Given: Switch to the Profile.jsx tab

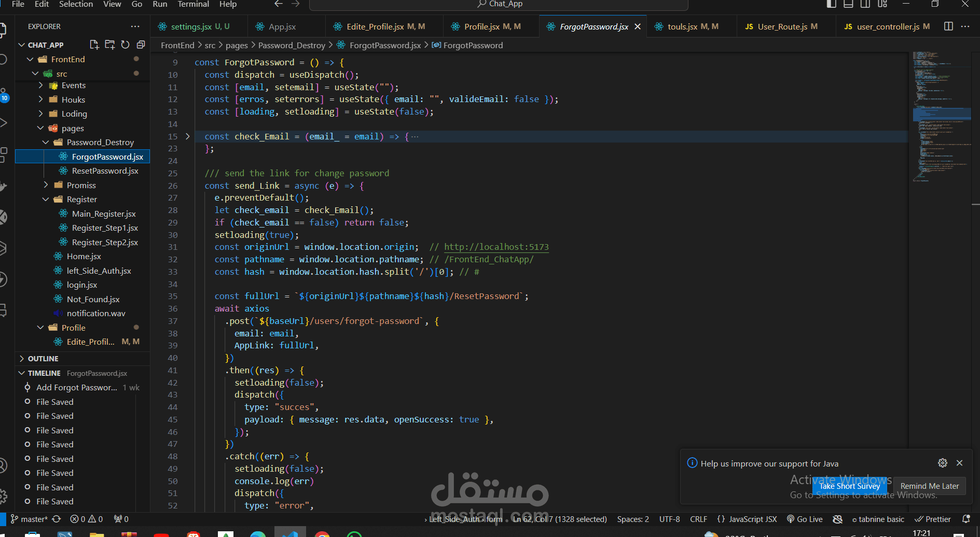Looking at the screenshot, I should [486, 26].
